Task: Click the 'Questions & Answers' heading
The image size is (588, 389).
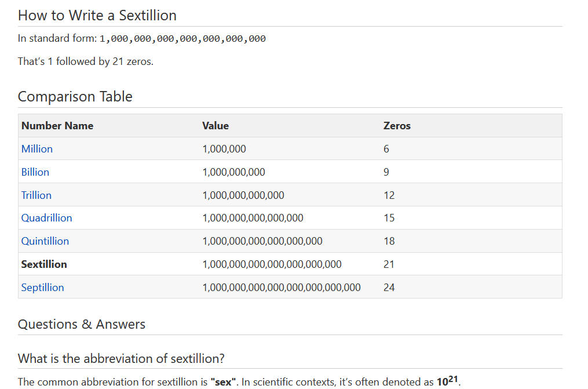Action: (82, 324)
